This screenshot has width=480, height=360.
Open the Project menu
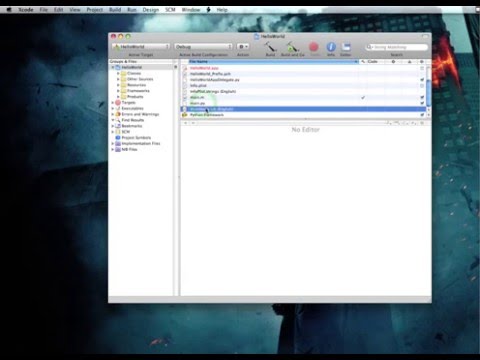[x=95, y=10]
